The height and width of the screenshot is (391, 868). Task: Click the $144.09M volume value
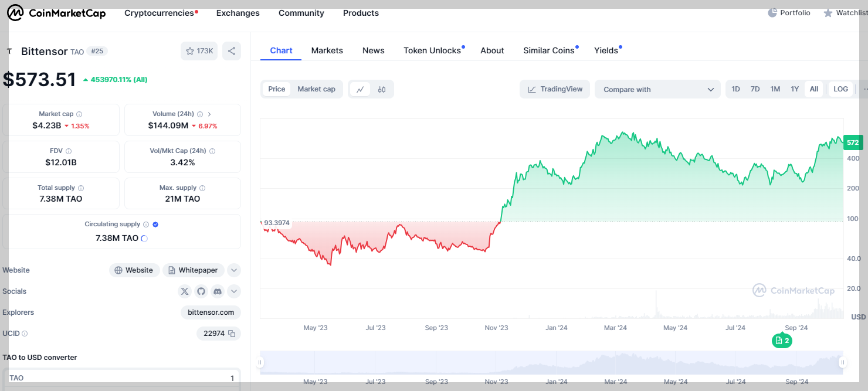[x=168, y=125]
